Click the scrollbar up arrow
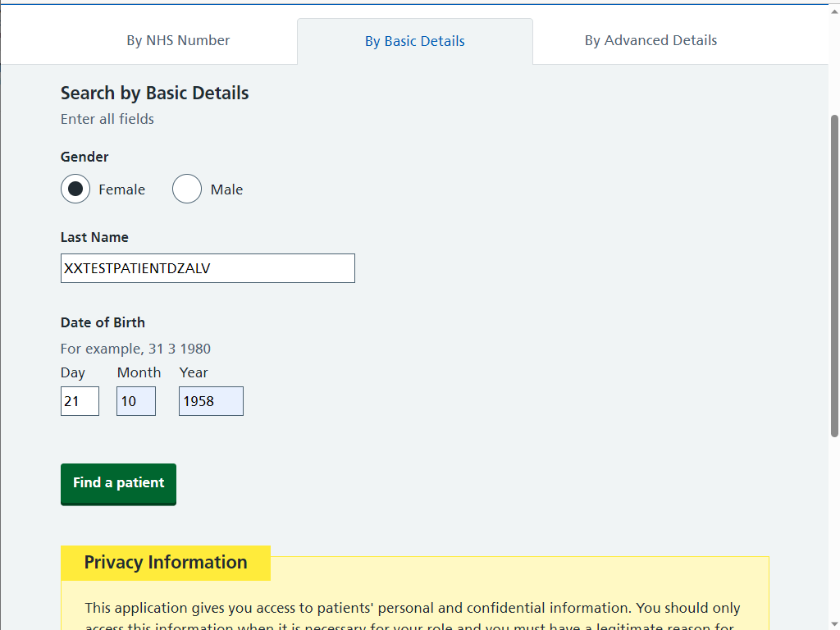 (834, 10)
